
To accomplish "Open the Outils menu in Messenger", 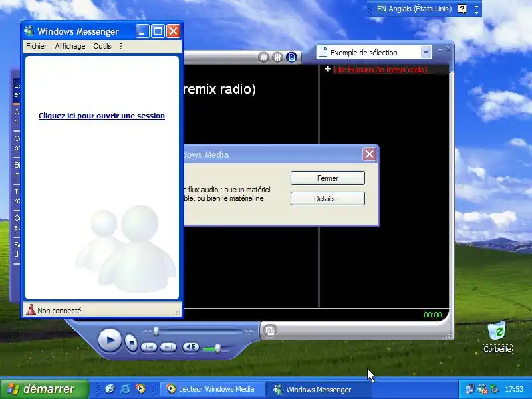I will point(102,46).
